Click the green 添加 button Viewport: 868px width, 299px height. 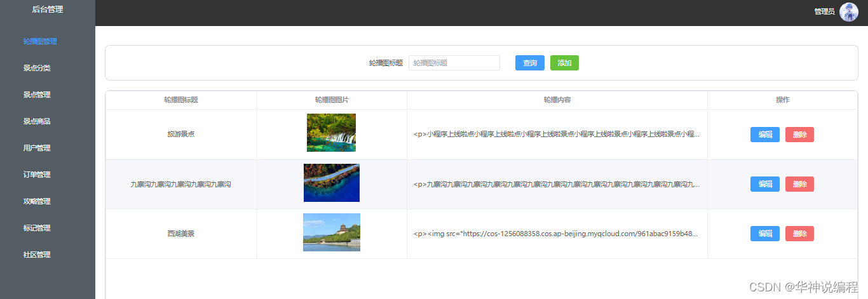[564, 63]
